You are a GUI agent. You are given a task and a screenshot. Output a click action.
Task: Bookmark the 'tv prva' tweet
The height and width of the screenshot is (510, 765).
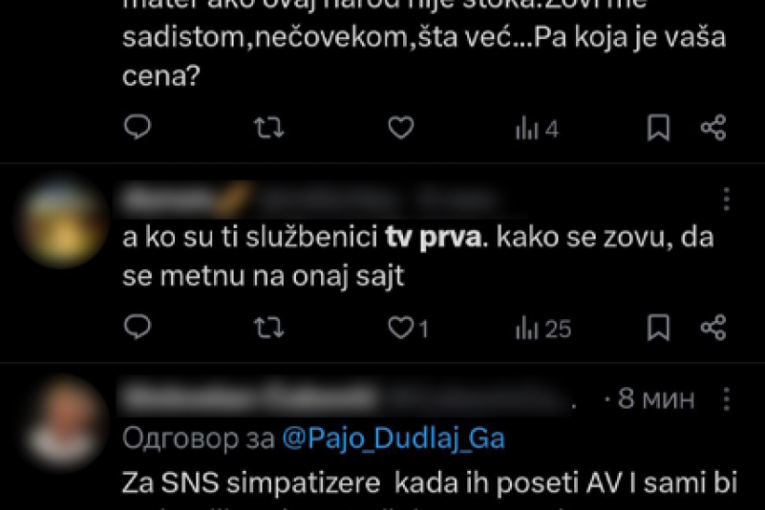[x=658, y=327]
